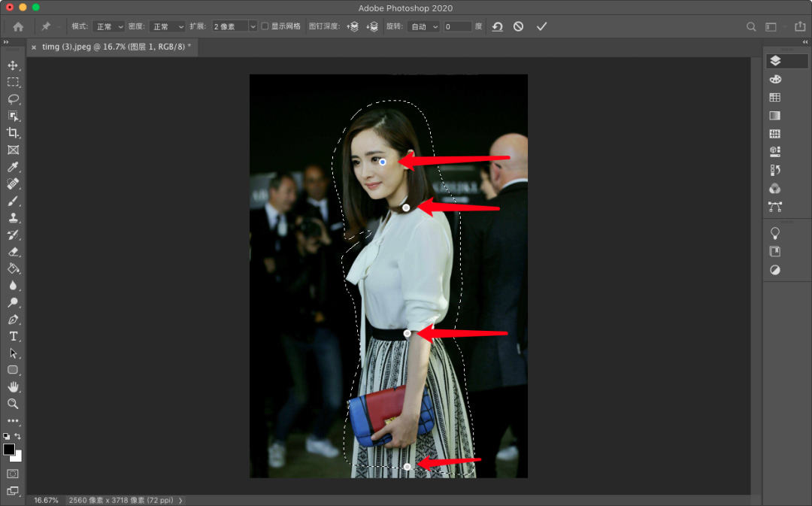Open the Layers panel icon
This screenshot has height=506, width=812.
pos(775,61)
